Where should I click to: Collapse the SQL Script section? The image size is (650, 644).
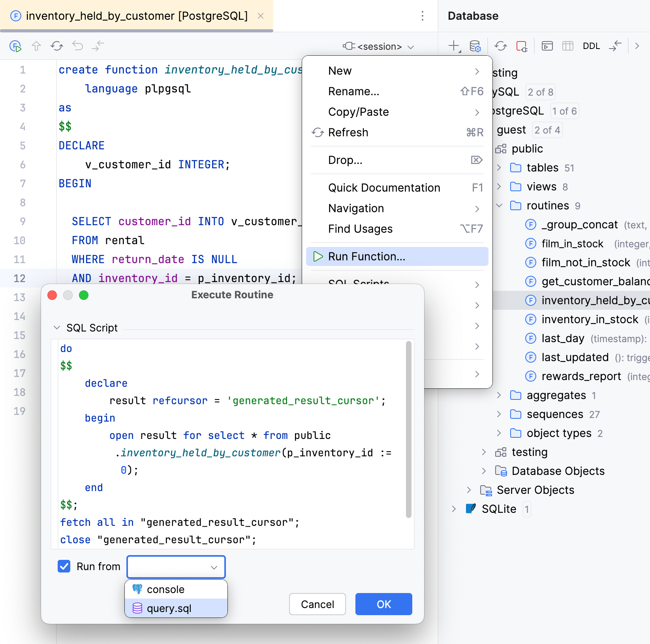tap(57, 328)
